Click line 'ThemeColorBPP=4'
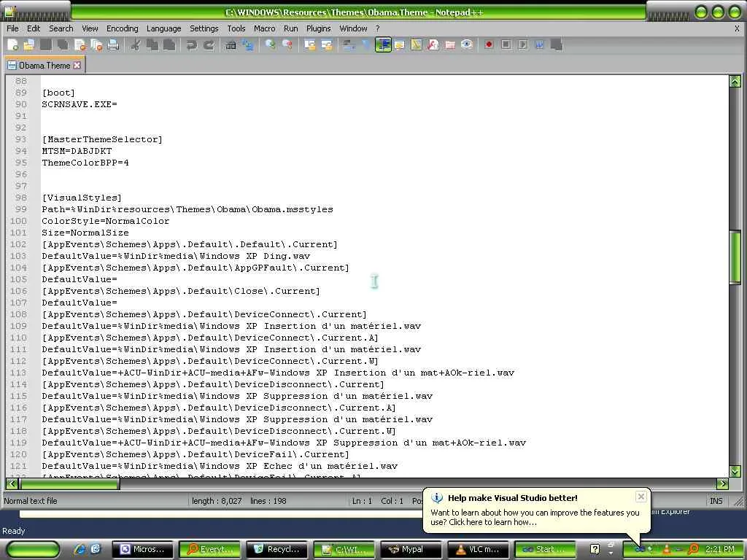 [85, 163]
